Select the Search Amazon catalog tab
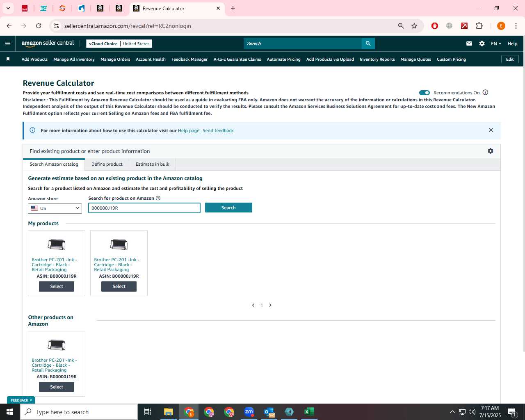This screenshot has width=525, height=420. [54, 164]
